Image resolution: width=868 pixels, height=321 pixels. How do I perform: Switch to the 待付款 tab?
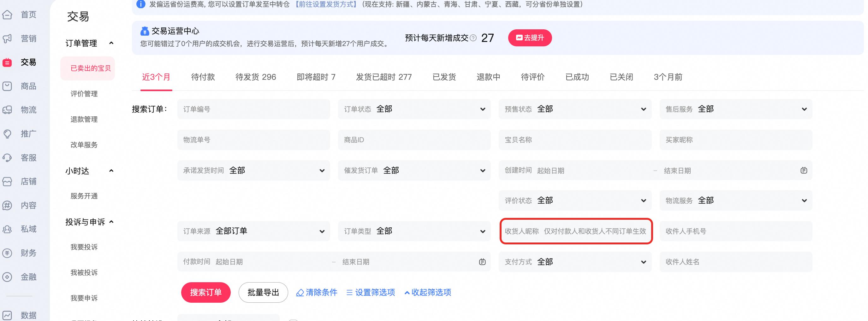click(203, 77)
